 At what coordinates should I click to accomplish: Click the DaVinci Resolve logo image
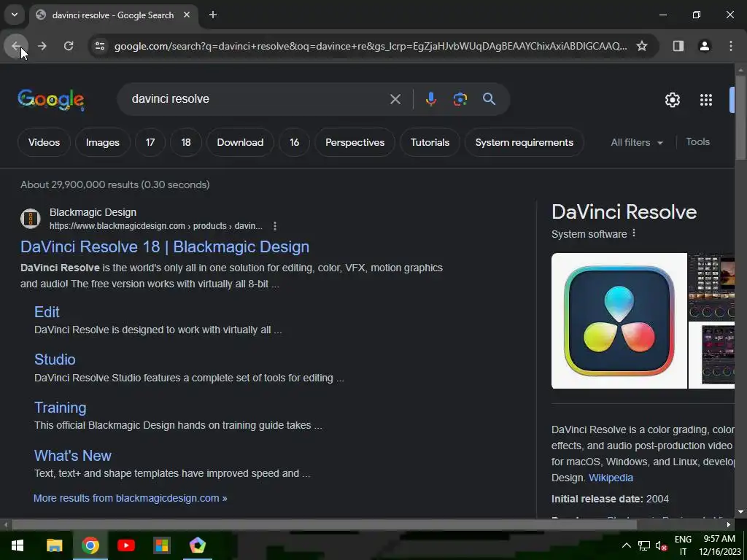pos(619,321)
